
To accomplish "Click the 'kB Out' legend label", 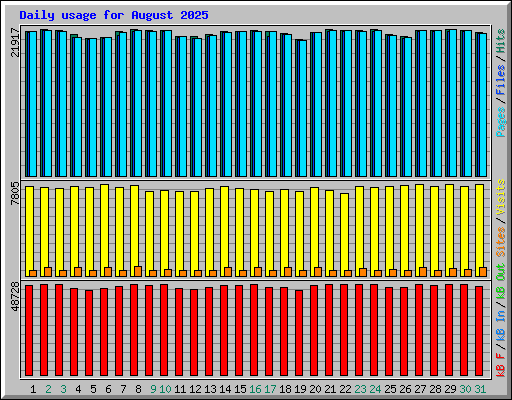I will (x=500, y=281).
